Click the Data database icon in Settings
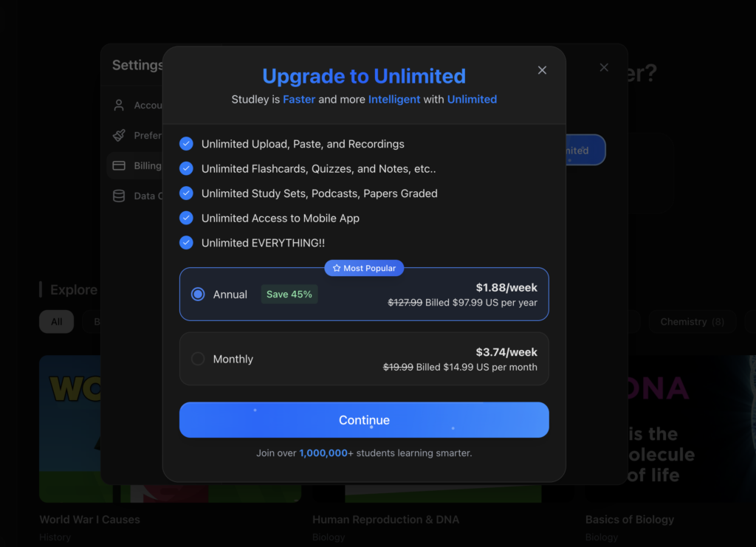Viewport: 756px width, 547px height. pyautogui.click(x=119, y=196)
